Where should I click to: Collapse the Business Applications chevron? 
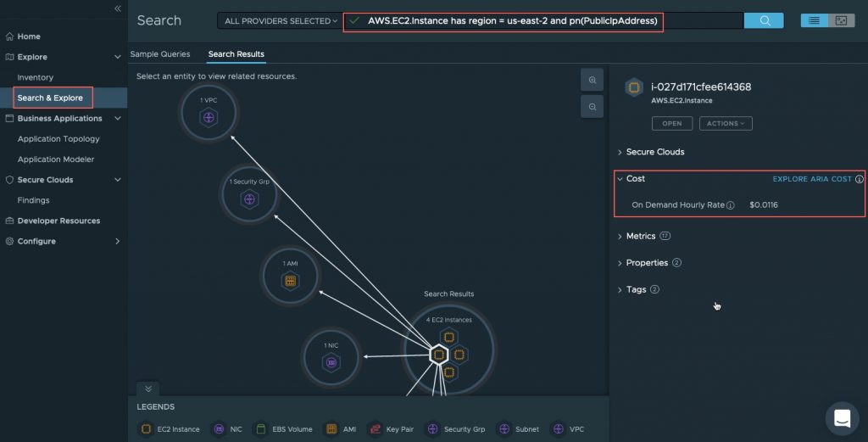coord(117,119)
